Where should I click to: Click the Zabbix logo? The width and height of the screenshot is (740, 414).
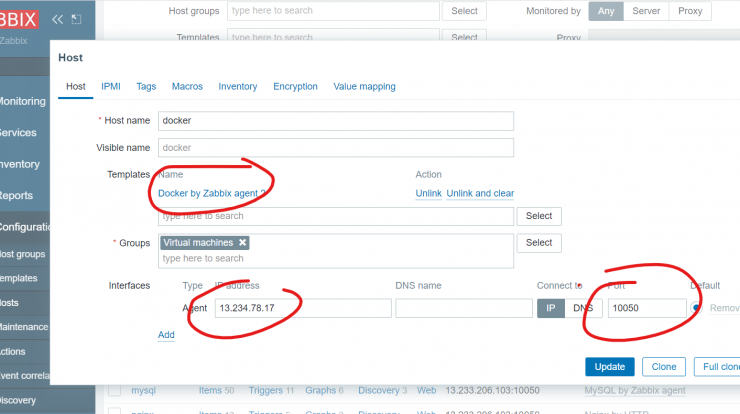click(18, 19)
